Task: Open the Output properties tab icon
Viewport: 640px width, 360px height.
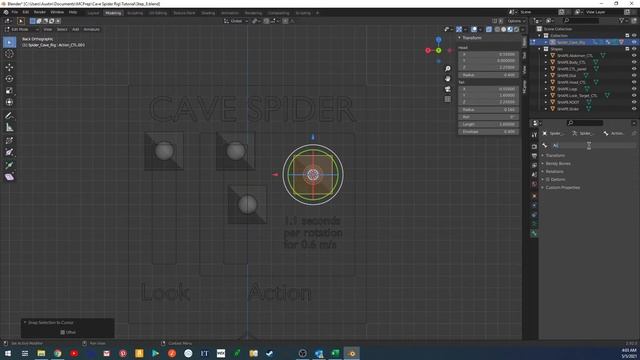Action: [x=534, y=156]
